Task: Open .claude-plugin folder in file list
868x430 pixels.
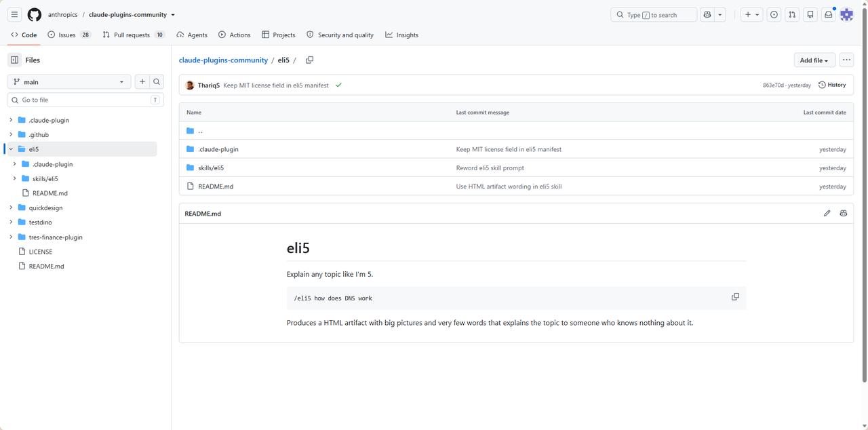Action: click(218, 149)
